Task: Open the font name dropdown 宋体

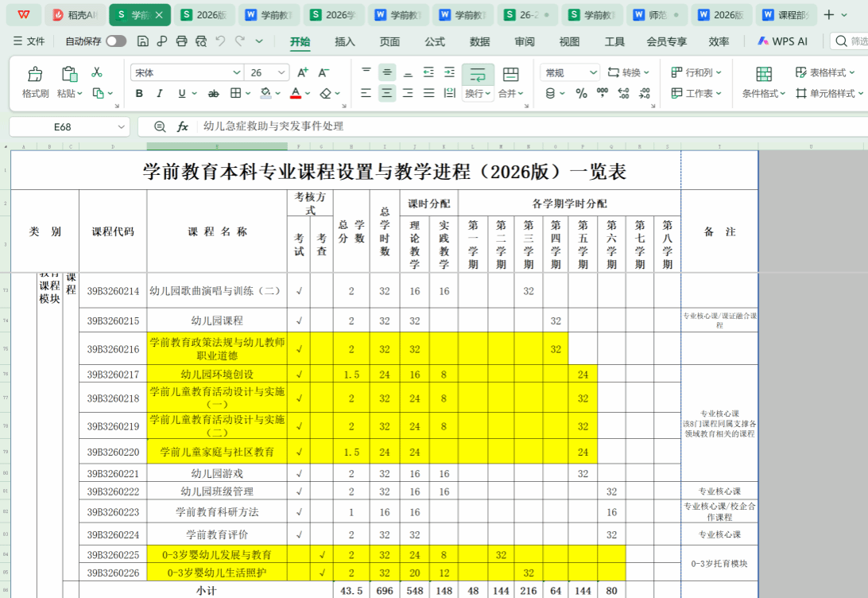Action: coord(236,72)
